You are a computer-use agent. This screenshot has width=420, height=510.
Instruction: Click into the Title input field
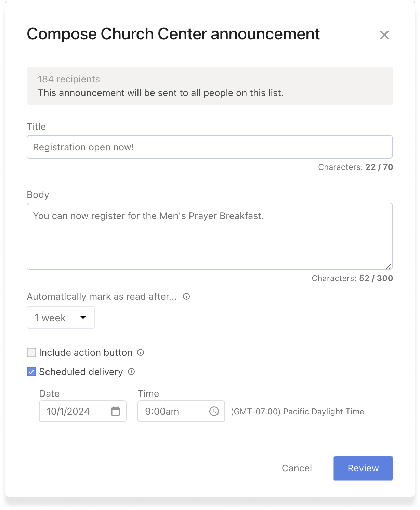(x=209, y=147)
